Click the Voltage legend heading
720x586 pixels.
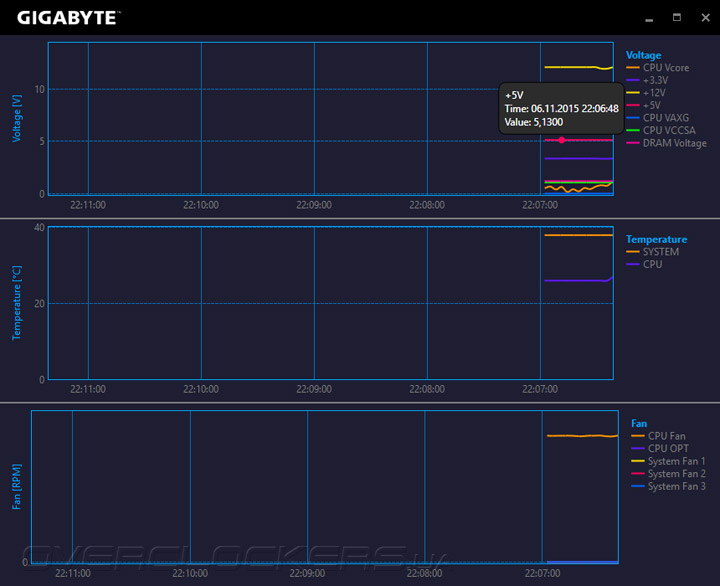pos(643,55)
